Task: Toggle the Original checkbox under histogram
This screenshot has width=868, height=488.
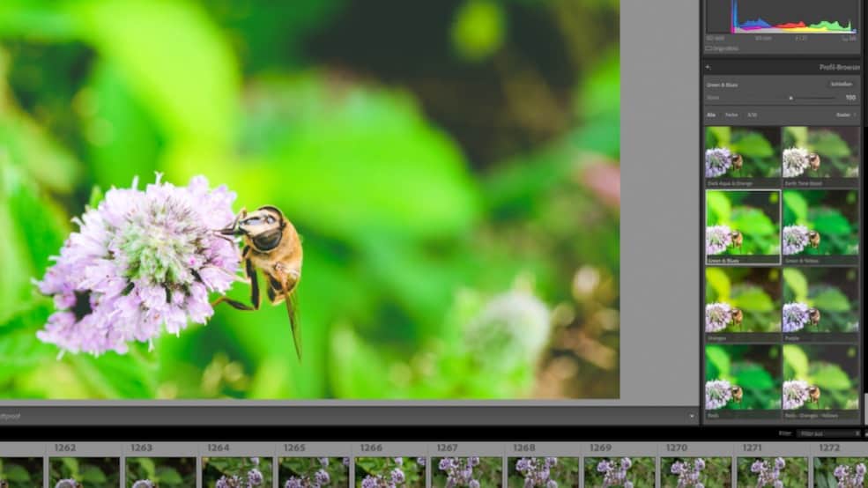Action: 708,48
